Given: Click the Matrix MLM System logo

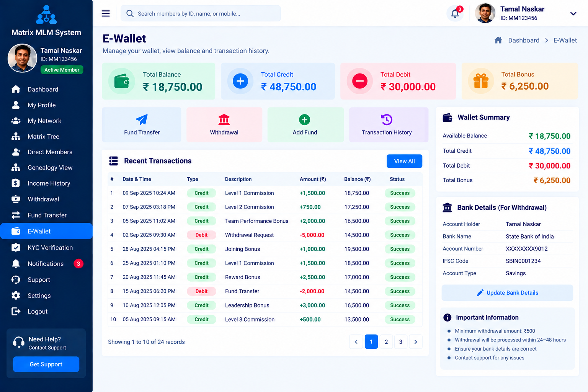Looking at the screenshot, I should click(46, 15).
